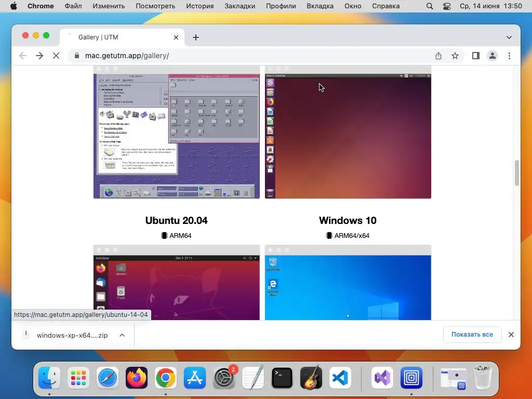Bookmark this page with the star icon

coord(455,56)
